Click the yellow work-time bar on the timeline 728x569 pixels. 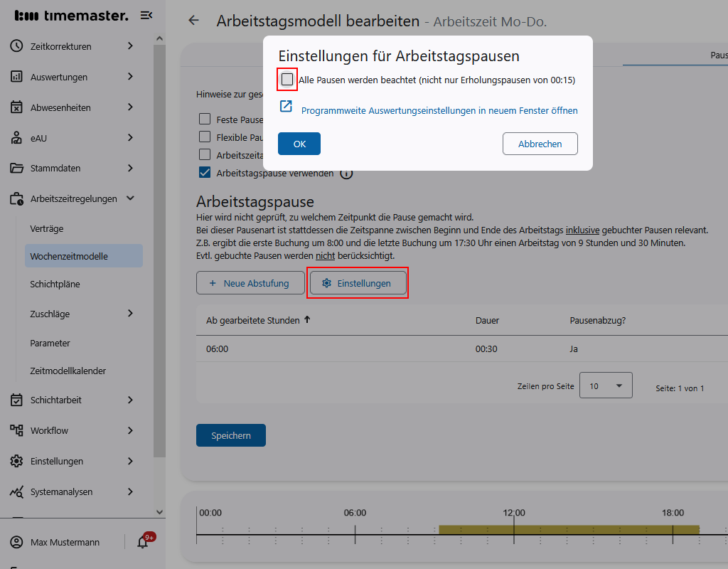point(569,528)
